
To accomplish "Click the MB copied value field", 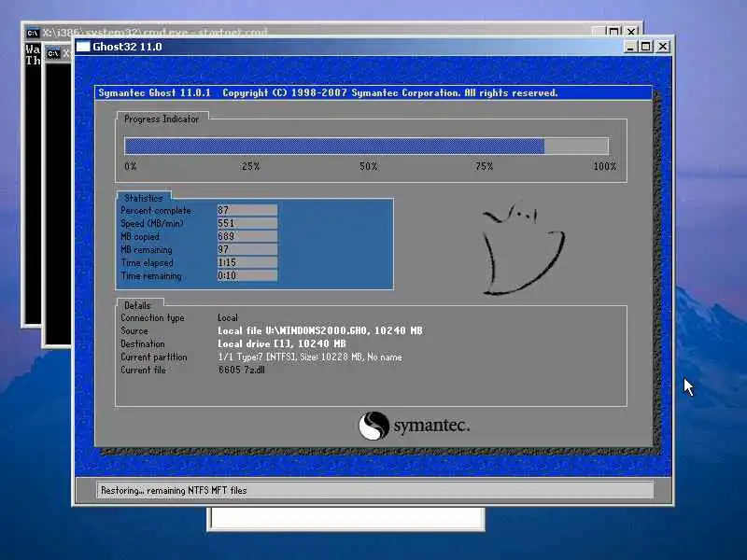I will click(x=247, y=236).
